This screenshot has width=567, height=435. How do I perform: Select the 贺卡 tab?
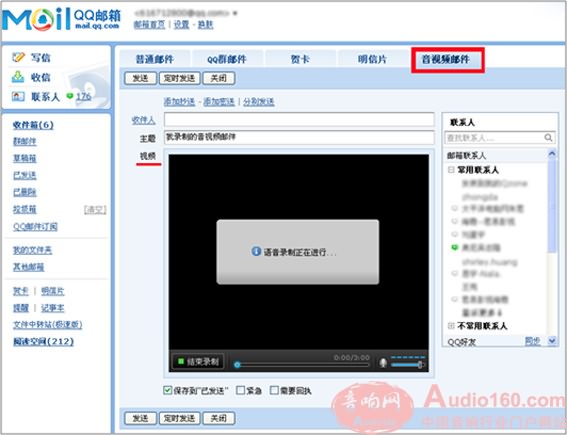tap(300, 59)
